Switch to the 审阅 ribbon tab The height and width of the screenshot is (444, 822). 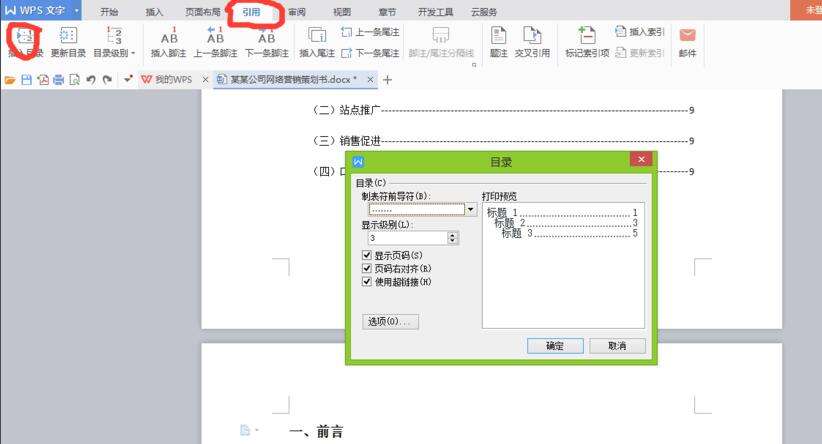(297, 12)
